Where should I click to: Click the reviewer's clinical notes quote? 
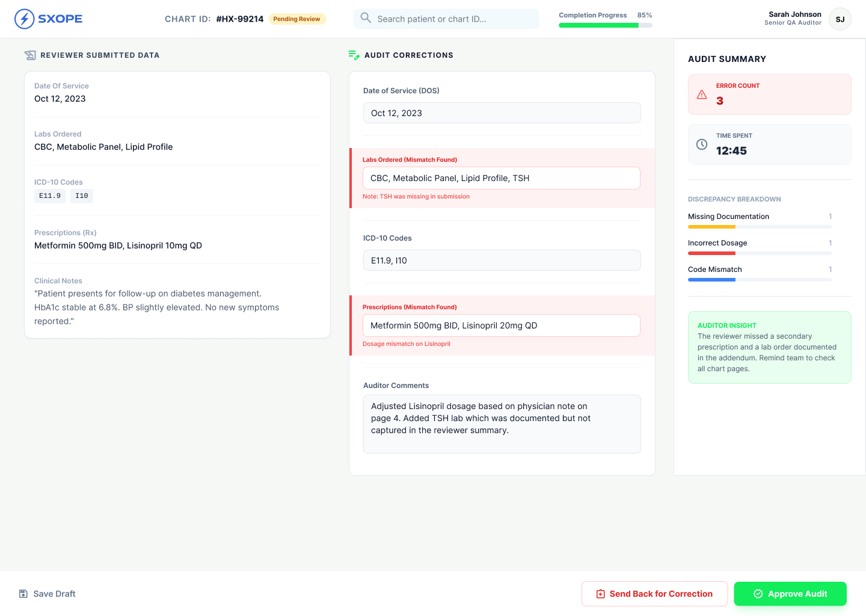(157, 307)
